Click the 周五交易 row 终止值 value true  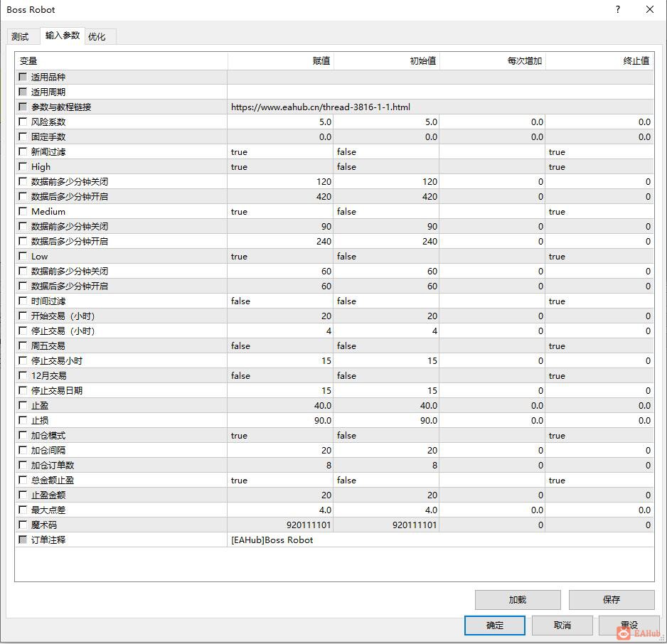557,346
